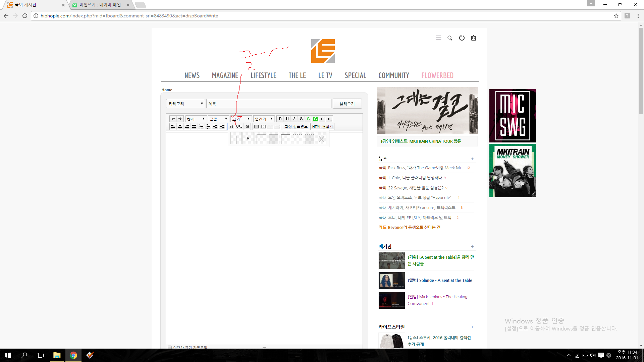Toggle bold formatting in the editor

click(x=280, y=119)
